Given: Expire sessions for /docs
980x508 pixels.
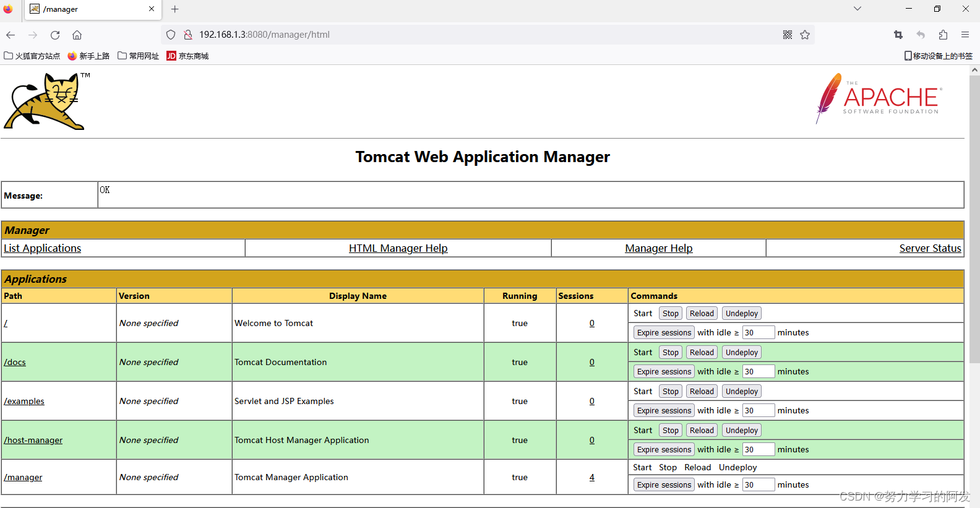Looking at the screenshot, I should [x=664, y=372].
